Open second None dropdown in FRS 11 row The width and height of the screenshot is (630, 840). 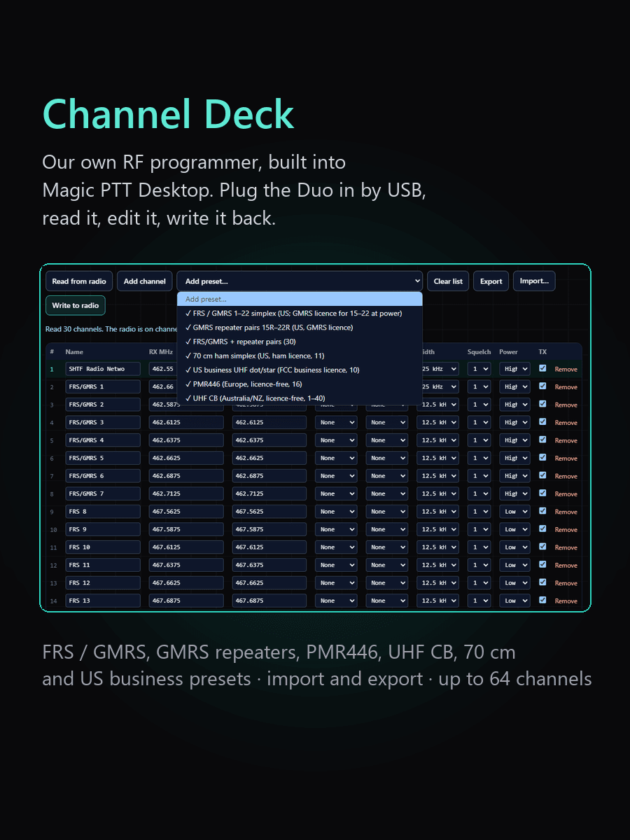click(x=386, y=565)
